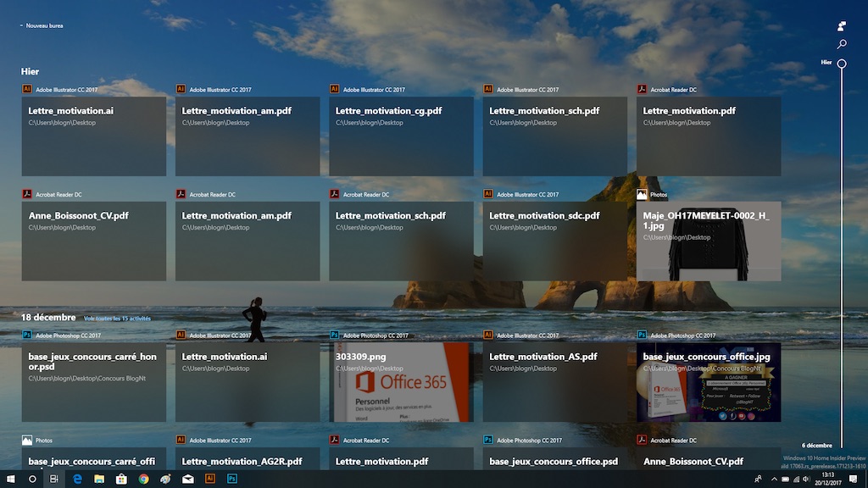Open File Explorer from the taskbar
Viewport: 868px width, 488px height.
point(98,480)
